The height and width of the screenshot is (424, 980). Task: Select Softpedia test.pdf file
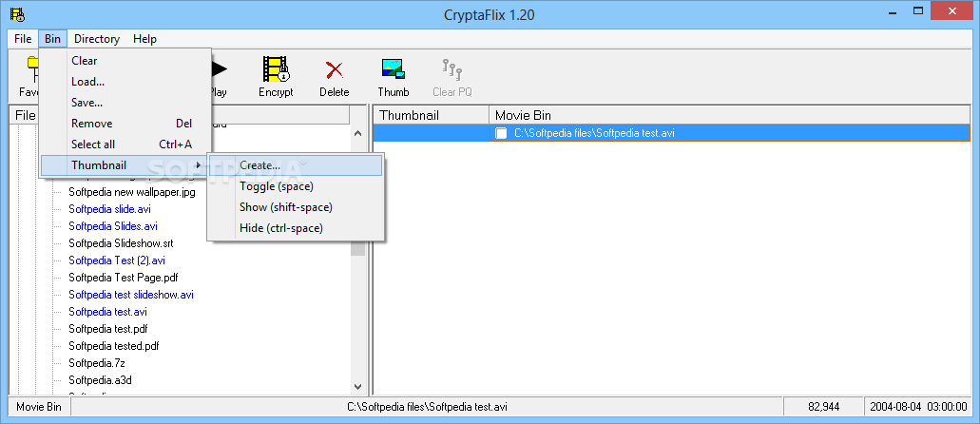(x=108, y=328)
